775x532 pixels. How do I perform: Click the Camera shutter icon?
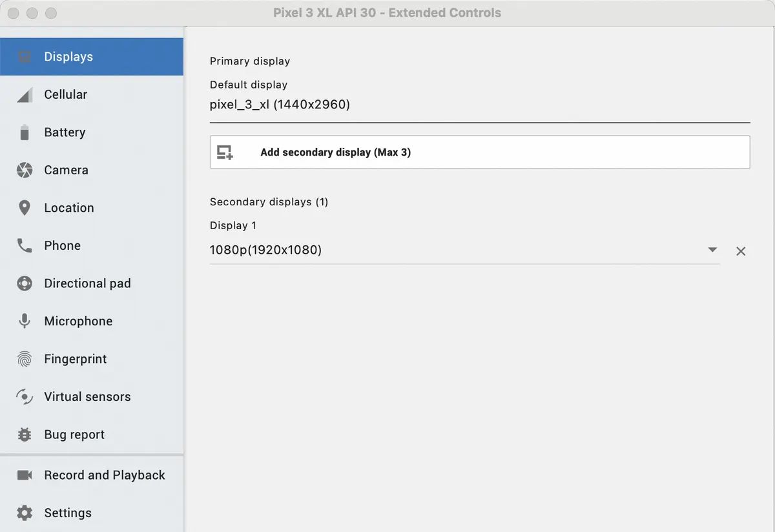[25, 170]
